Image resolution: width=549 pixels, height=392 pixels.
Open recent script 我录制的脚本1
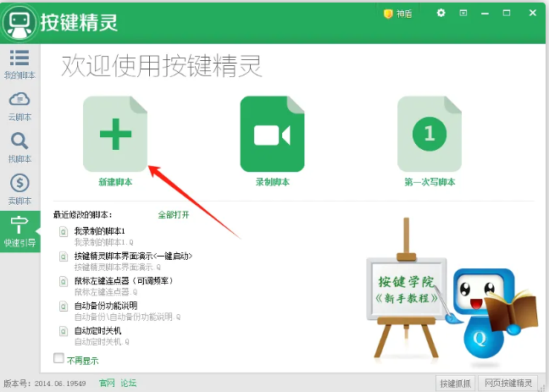(x=99, y=231)
